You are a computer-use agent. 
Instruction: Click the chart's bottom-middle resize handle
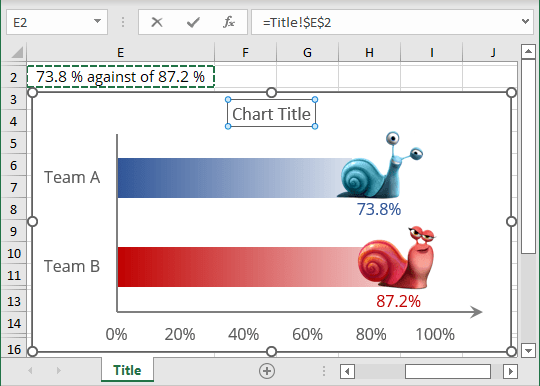pyautogui.click(x=271, y=351)
